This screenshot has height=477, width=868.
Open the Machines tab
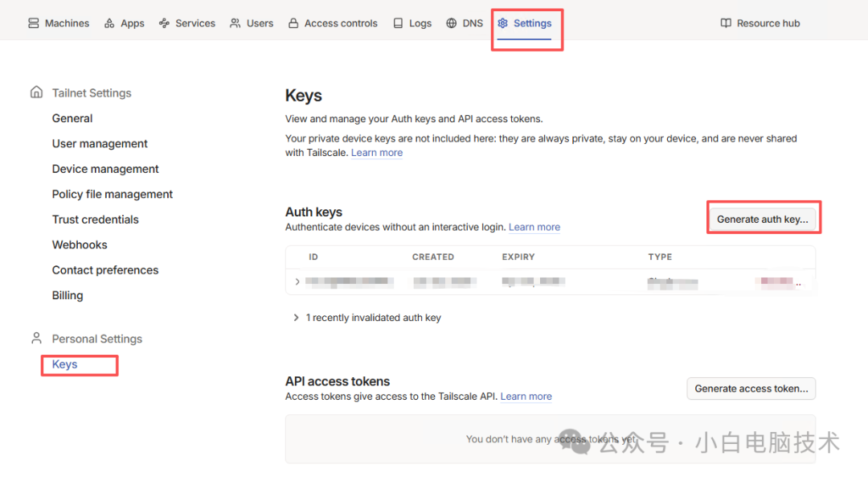[59, 23]
